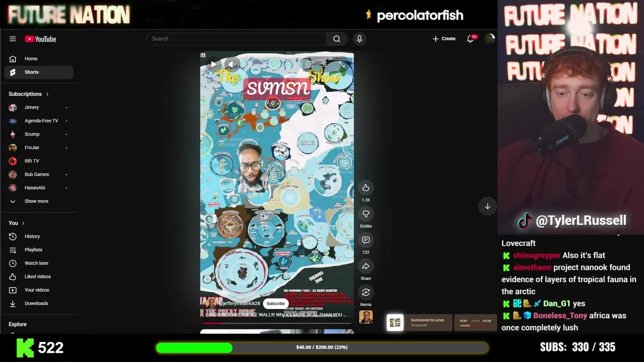This screenshot has height=362, width=644.
Task: Play the Short video
Action: [213, 64]
